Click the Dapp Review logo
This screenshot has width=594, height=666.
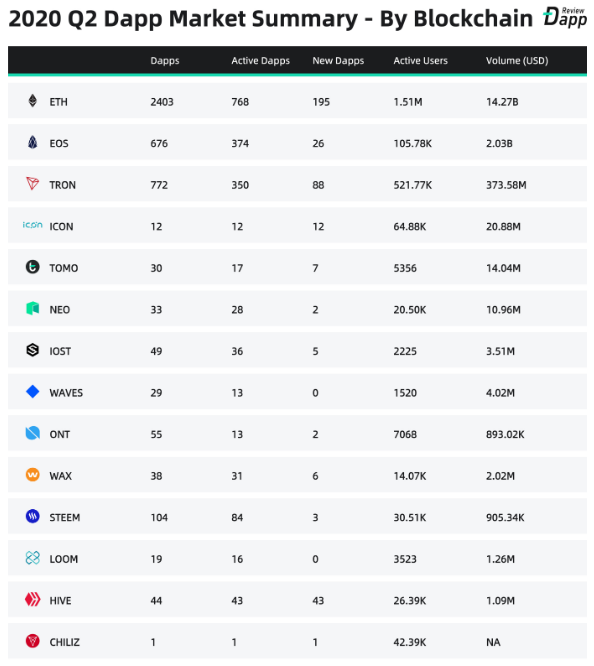565,17
